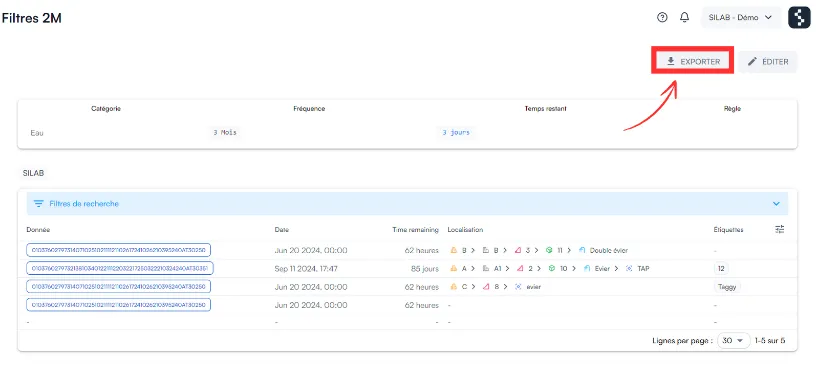816x366 pixels.
Task: Open the SILAB - Démo account dropdown
Action: pyautogui.click(x=741, y=17)
